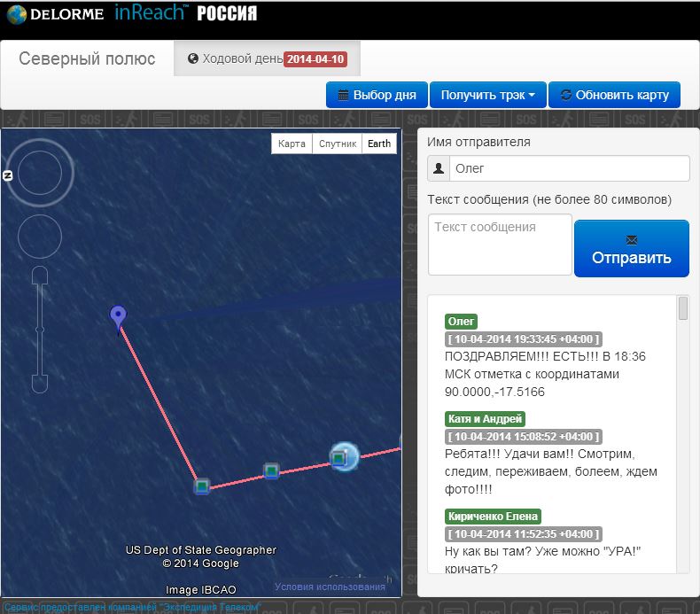Screen dimensions: 700x614
Task: Select the lowest green track waypoint marker
Action: [x=202, y=486]
